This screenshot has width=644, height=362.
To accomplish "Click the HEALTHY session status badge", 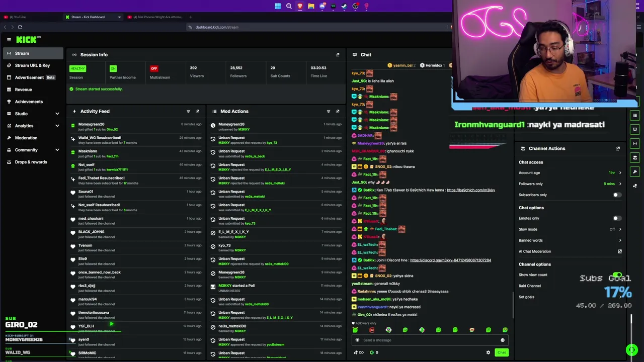I will point(77,68).
